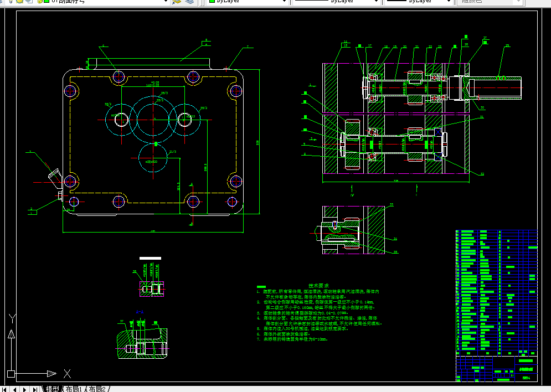Click the parts list table

click(x=497, y=292)
